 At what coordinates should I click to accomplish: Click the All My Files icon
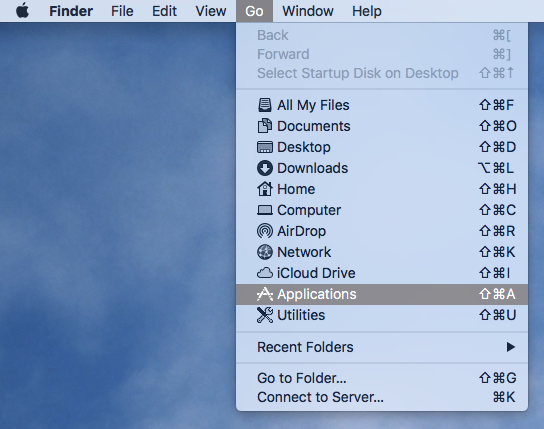coord(265,105)
